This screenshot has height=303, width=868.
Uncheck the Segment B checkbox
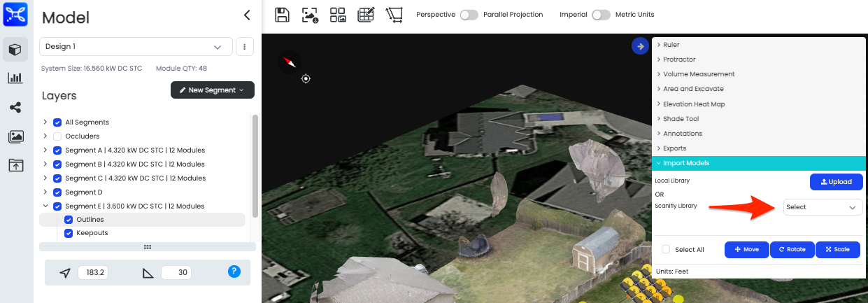click(57, 164)
